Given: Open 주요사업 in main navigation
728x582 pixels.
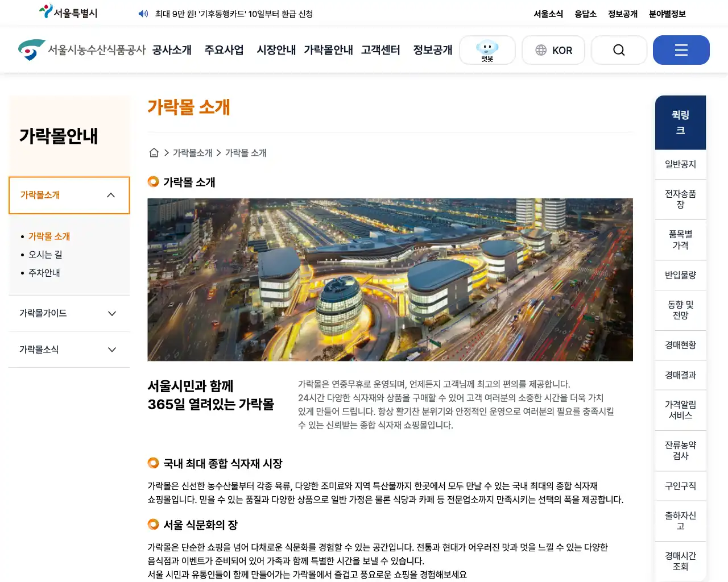Looking at the screenshot, I should point(224,50).
